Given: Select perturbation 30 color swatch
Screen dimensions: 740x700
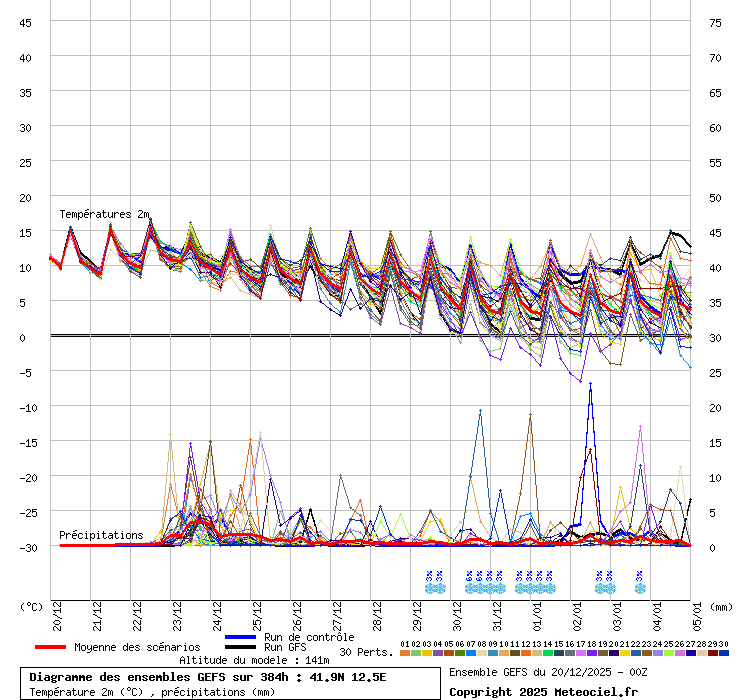Looking at the screenshot, I should pyautogui.click(x=724, y=653).
